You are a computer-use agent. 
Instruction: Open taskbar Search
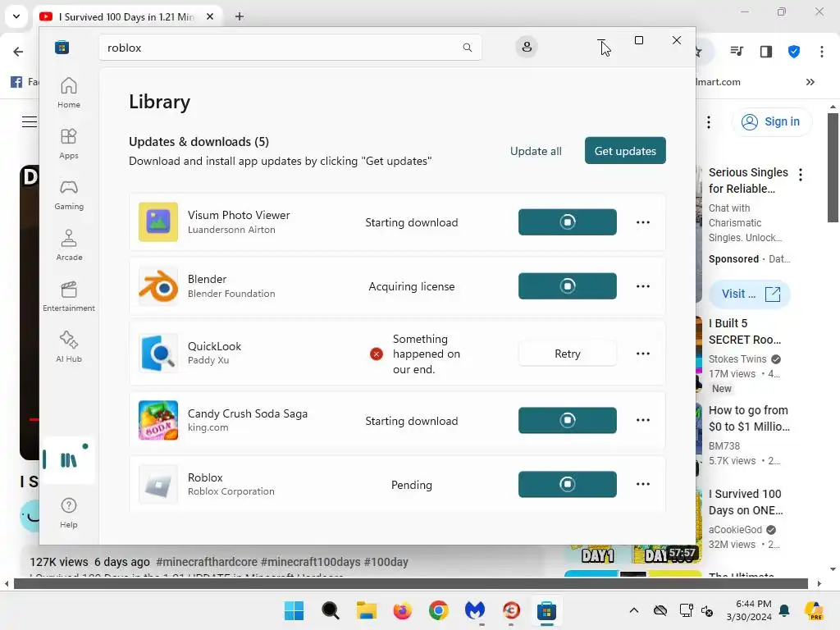point(331,610)
